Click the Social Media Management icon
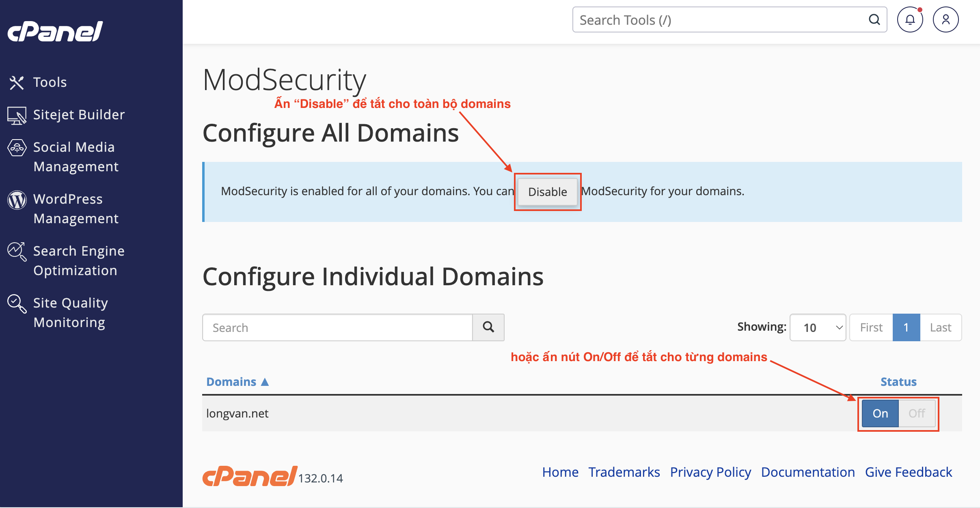This screenshot has height=508, width=980. click(17, 148)
